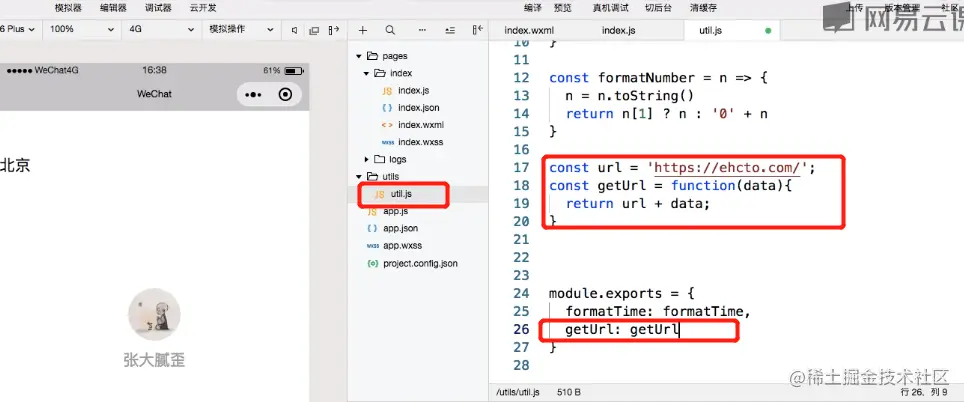Open 模拟操作 dropdown
Viewport: 964px width, 402px height.
(241, 30)
